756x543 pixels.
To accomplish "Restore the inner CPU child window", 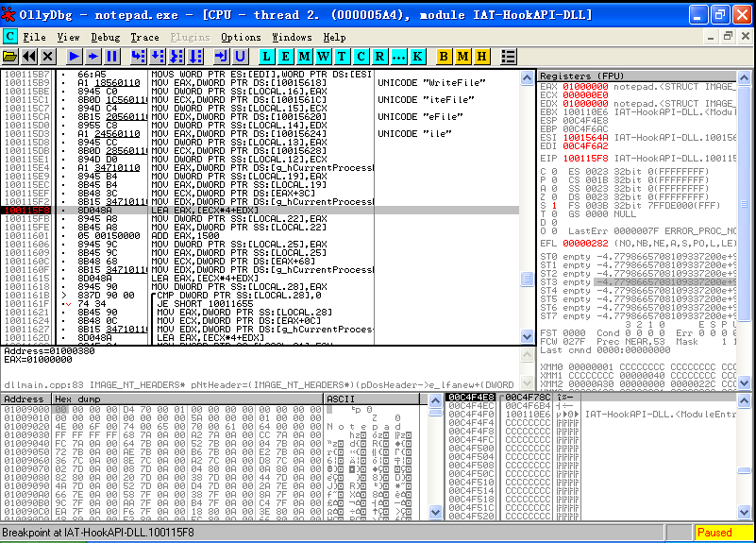I will pyautogui.click(x=728, y=36).
